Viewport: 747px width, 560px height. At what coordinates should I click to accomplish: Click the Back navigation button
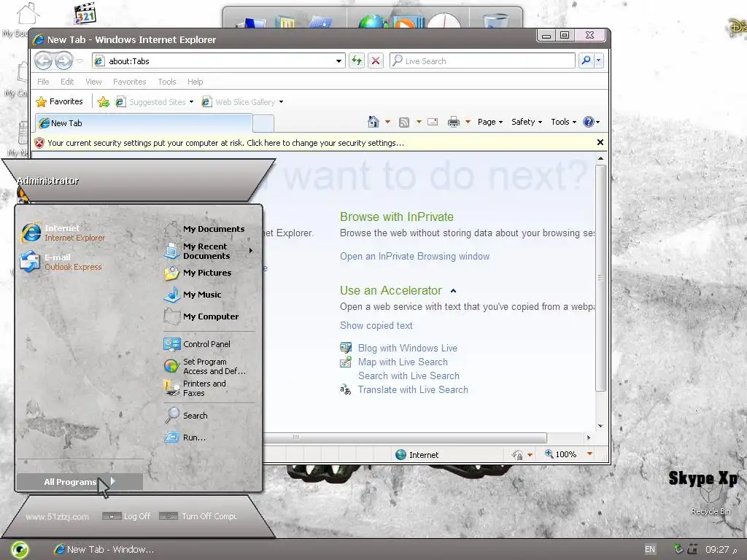pyautogui.click(x=43, y=61)
